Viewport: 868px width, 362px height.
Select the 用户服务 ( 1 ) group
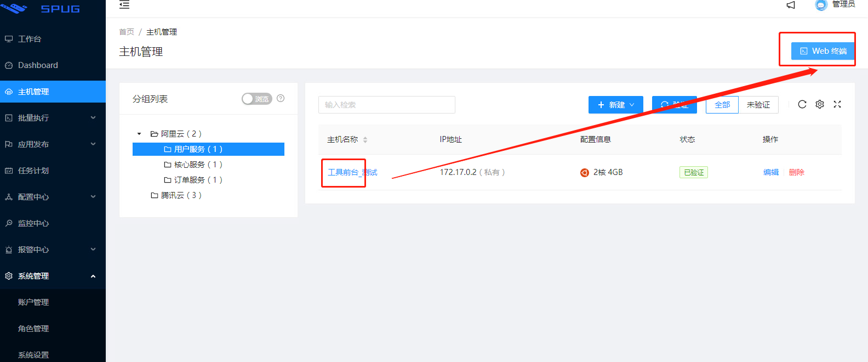pos(208,149)
